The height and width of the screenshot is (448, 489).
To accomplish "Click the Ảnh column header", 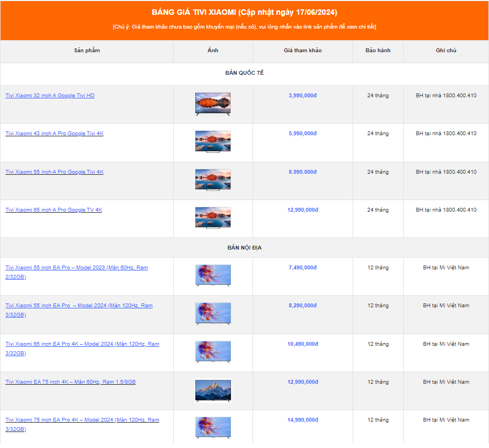I will point(213,50).
